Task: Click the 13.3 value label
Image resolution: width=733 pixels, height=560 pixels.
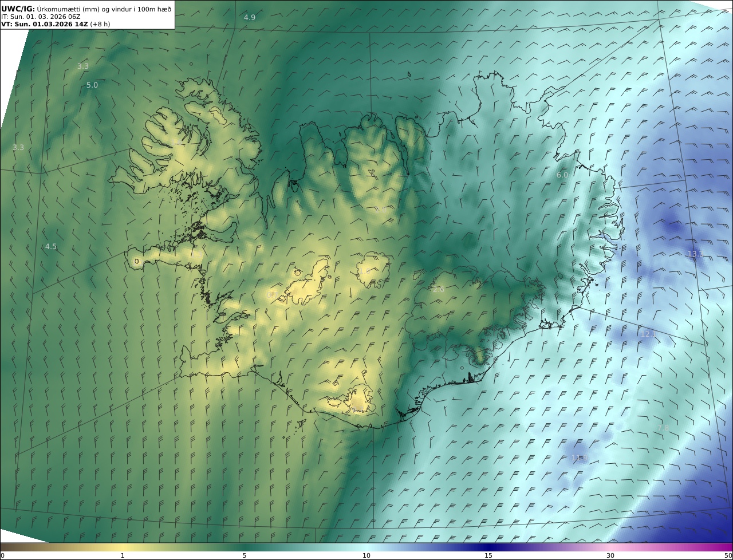Action: click(695, 254)
